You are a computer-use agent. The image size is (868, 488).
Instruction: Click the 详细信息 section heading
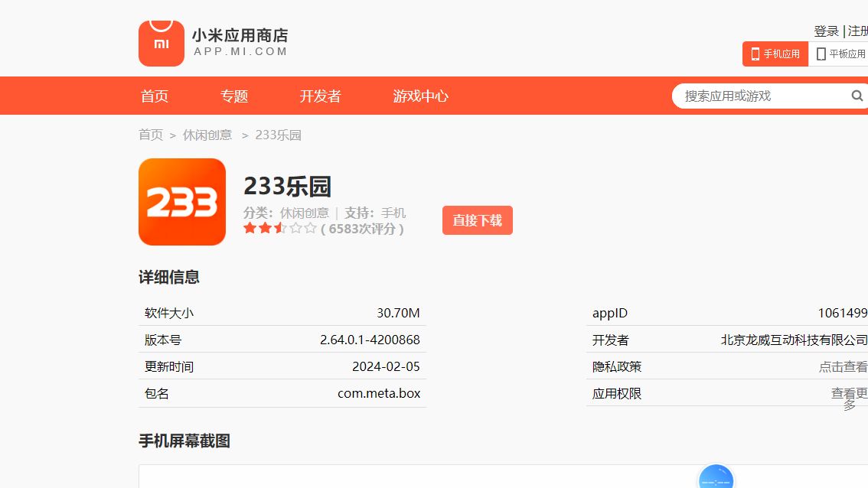tap(169, 277)
